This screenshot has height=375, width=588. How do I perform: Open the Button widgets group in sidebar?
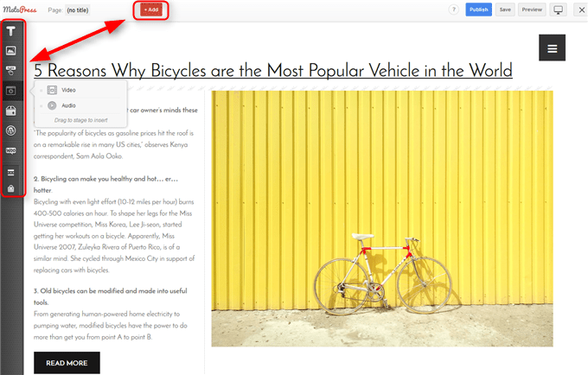(11, 70)
